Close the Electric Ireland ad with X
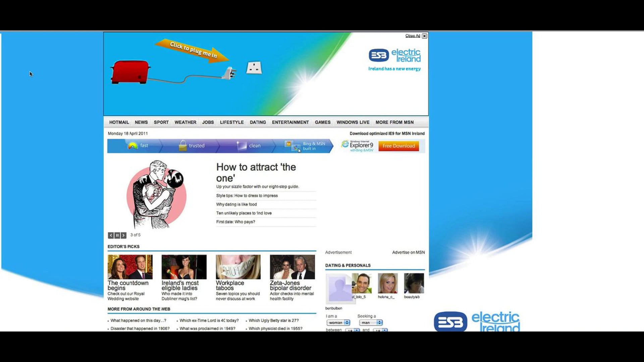644x362 pixels. 424,36
